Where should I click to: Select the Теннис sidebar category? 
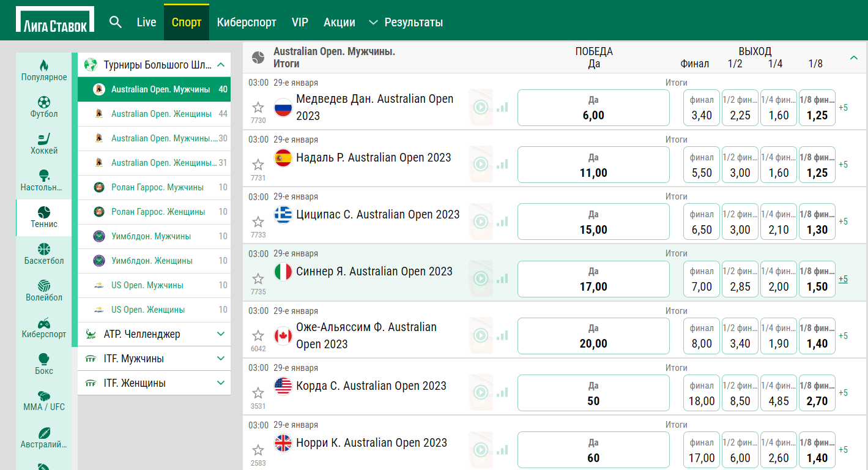44,218
